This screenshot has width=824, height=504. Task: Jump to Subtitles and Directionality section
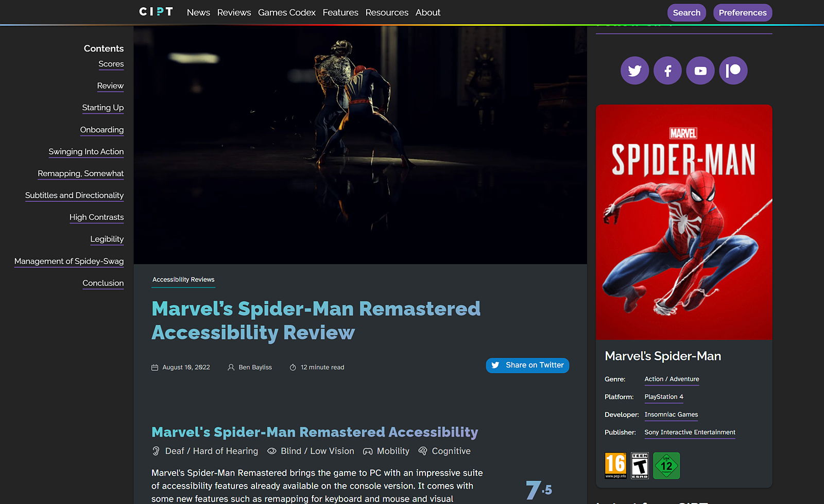coord(75,196)
